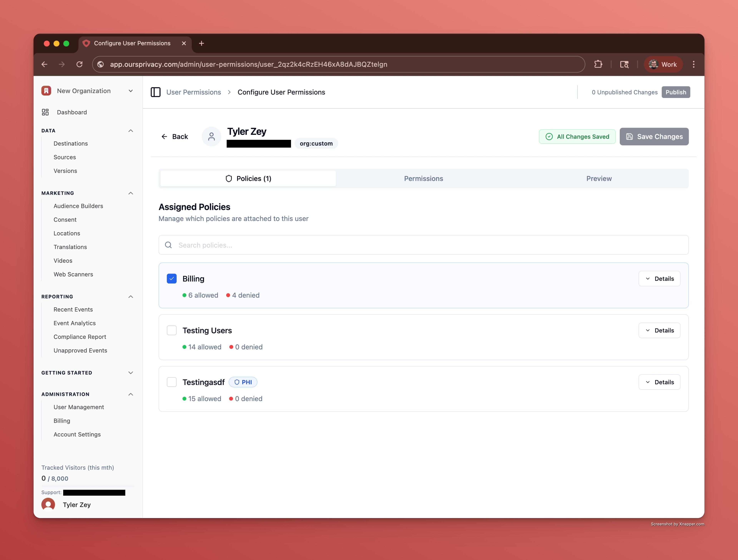738x560 pixels.
Task: Click the Tracked Visitors usage bar
Action: tap(88, 486)
